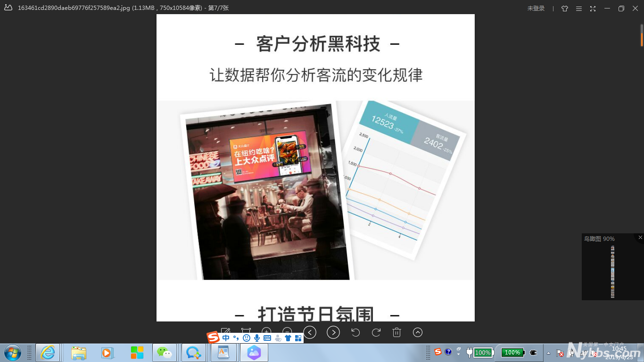Image resolution: width=644 pixels, height=362 pixels.
Task: Expand the bottom toolbar up-arrow panel
Action: (x=417, y=332)
